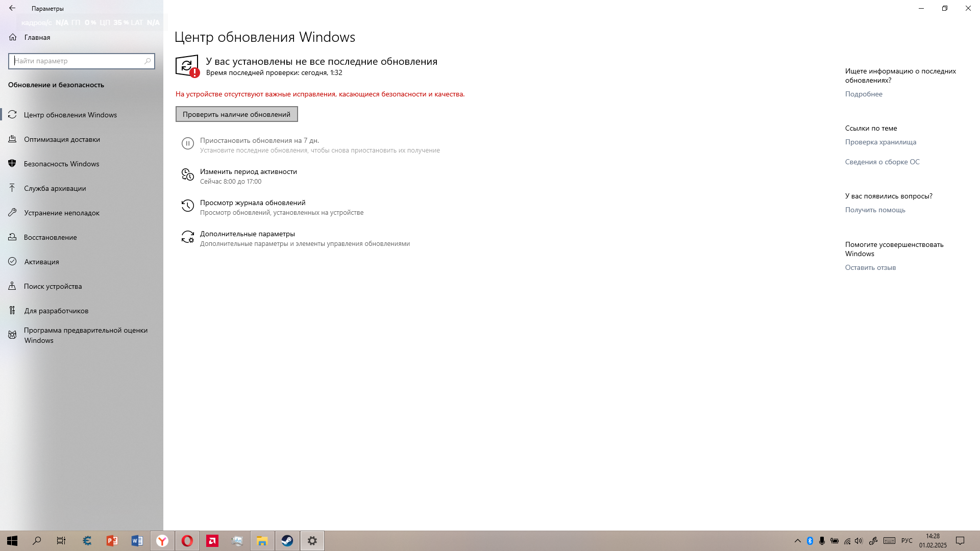Open the clock and date 14:28
Viewport: 980px width, 551px height.
point(933,541)
